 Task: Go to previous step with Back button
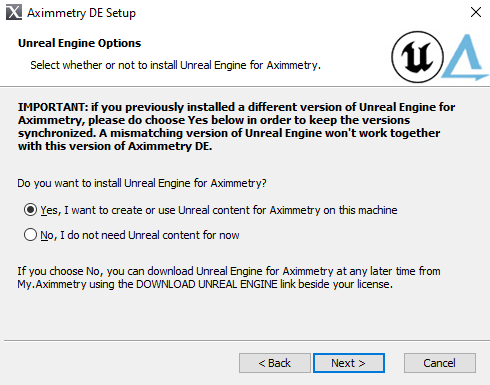(x=275, y=363)
